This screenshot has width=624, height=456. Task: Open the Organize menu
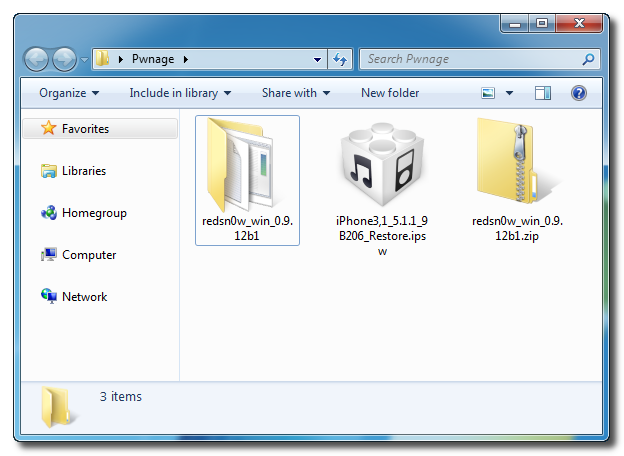pos(69,93)
